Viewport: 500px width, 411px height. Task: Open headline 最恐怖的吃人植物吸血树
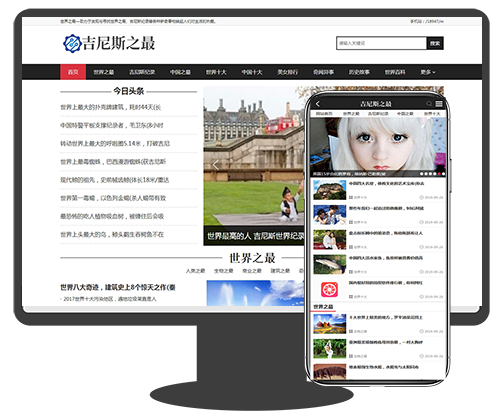click(x=112, y=216)
